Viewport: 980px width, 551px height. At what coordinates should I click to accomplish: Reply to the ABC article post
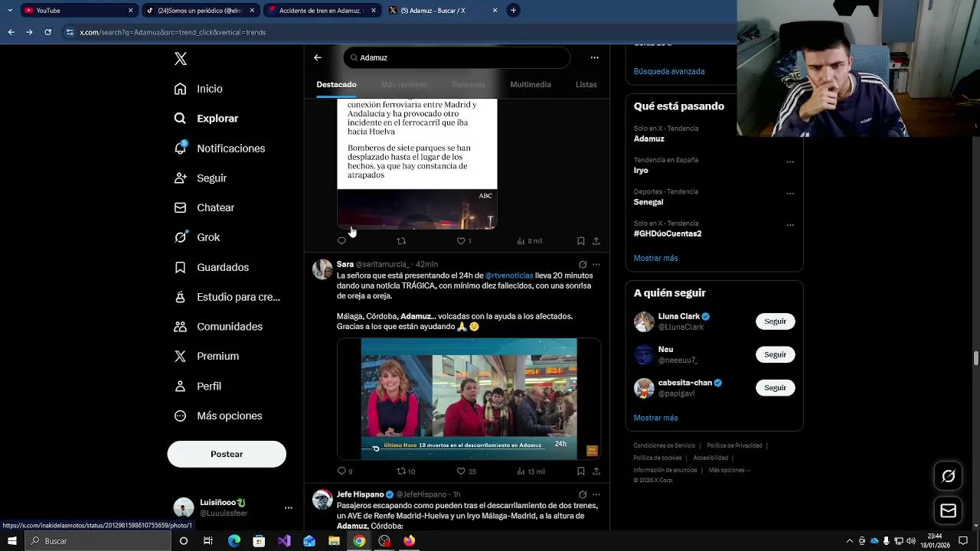point(341,241)
